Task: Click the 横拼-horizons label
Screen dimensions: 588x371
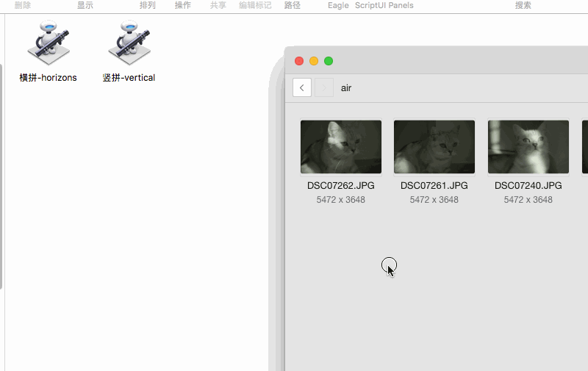Action: (48, 78)
